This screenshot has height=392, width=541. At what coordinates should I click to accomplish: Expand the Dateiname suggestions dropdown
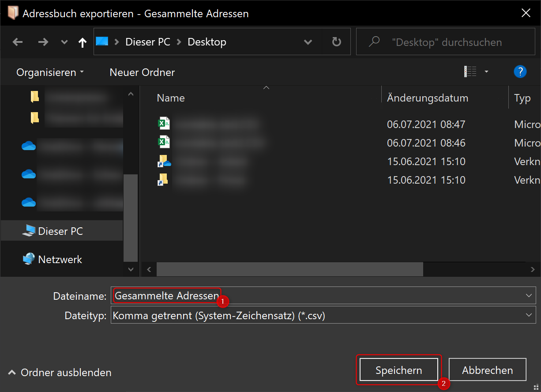(529, 296)
